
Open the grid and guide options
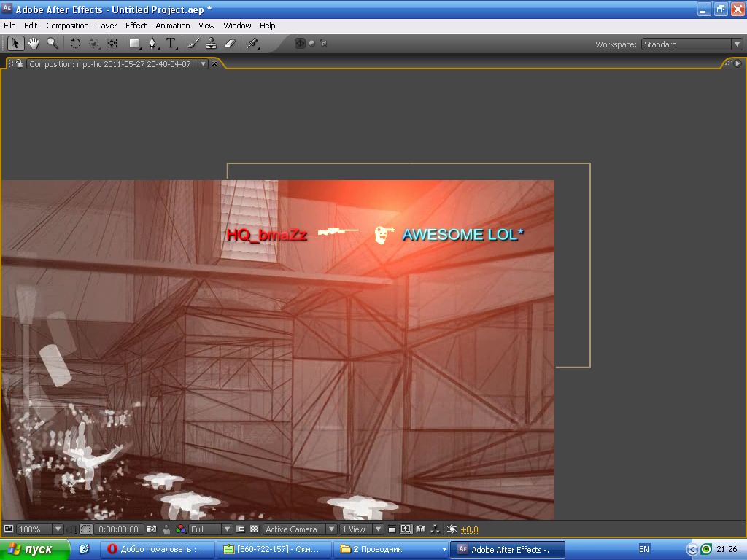tap(71, 529)
